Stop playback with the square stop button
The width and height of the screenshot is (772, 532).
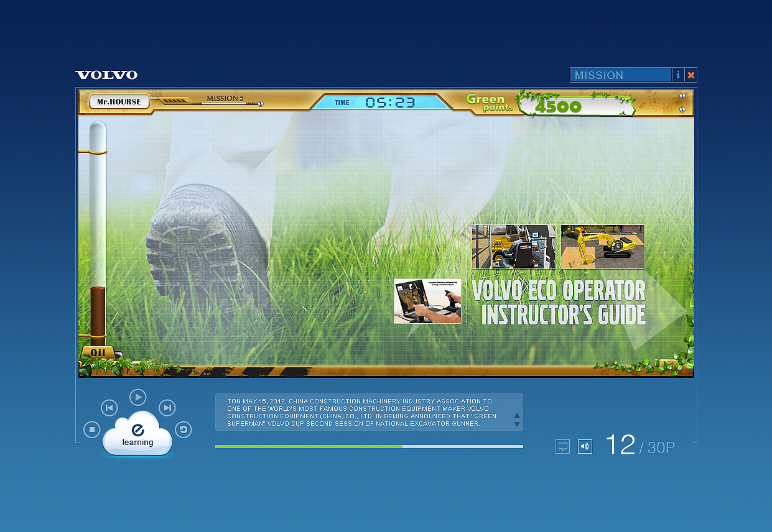click(x=91, y=429)
